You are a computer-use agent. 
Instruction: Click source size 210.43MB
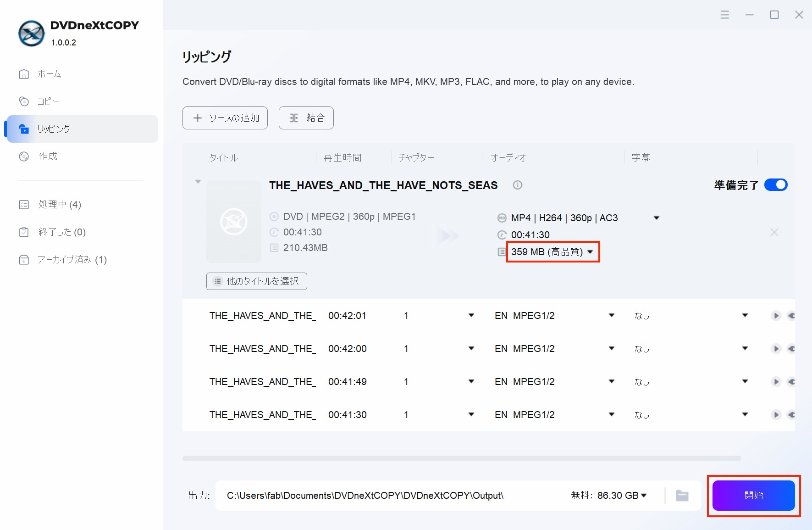pos(305,248)
